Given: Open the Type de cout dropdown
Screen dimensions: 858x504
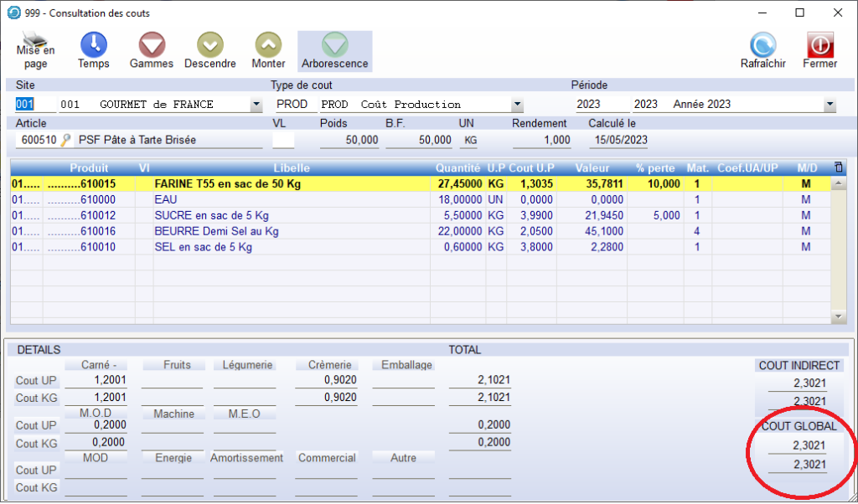Looking at the screenshot, I should [x=518, y=105].
